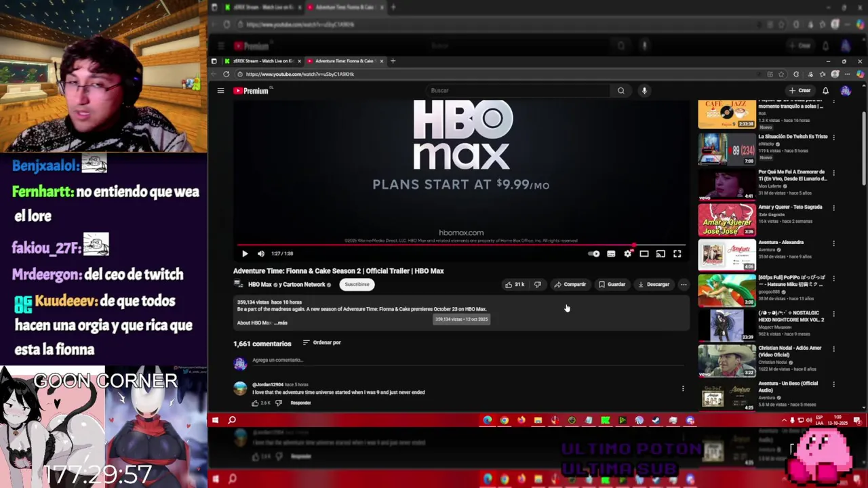Image resolution: width=868 pixels, height=488 pixels.
Task: Click the Compartir share button
Action: pos(570,285)
